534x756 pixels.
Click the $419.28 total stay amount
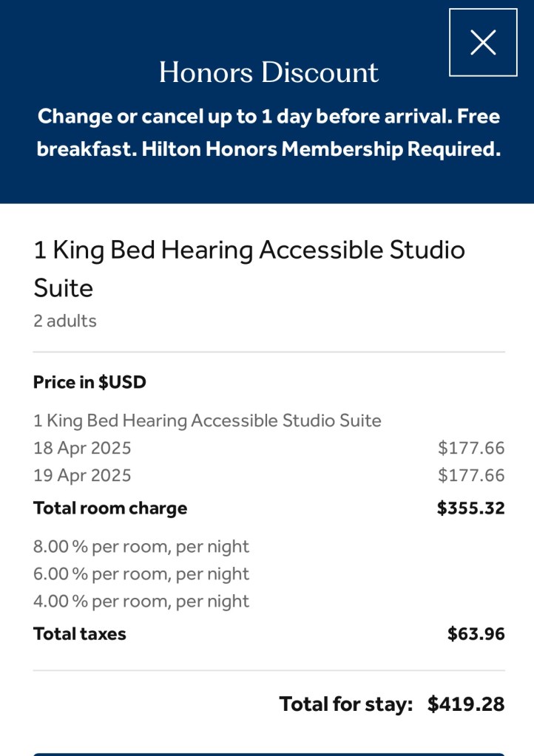tap(466, 704)
